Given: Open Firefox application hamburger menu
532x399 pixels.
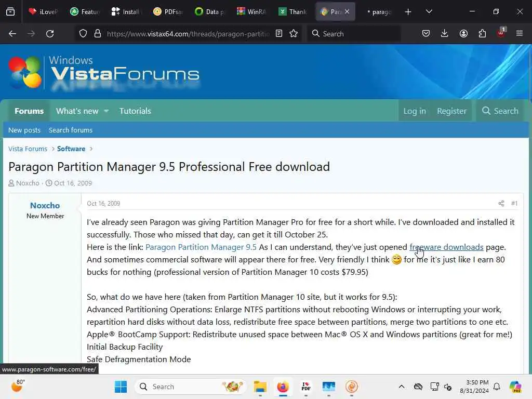Looking at the screenshot, I should (x=520, y=33).
